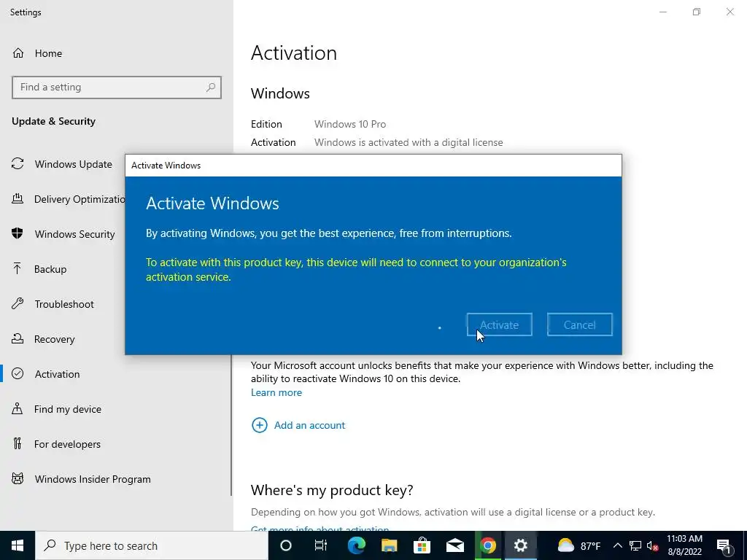The image size is (747, 560).
Task: Open the clock showing 11:03 AM
Action: pos(684,545)
